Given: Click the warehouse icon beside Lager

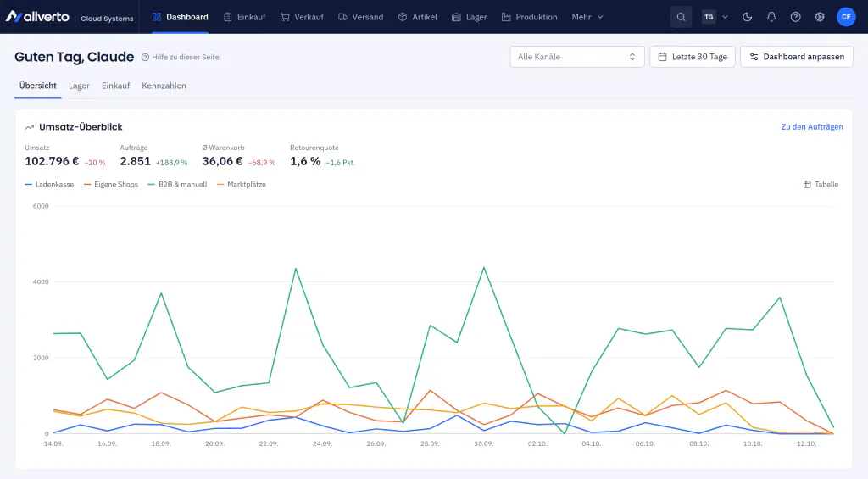Looking at the screenshot, I should 456,17.
